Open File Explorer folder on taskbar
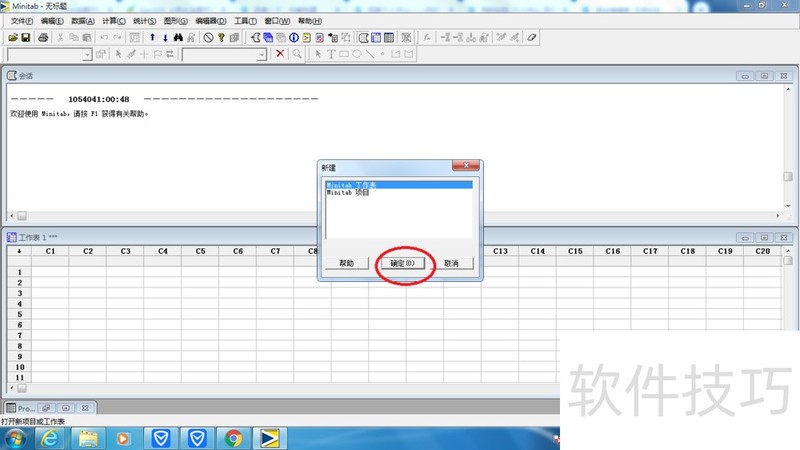The width and height of the screenshot is (800, 450). click(x=88, y=439)
